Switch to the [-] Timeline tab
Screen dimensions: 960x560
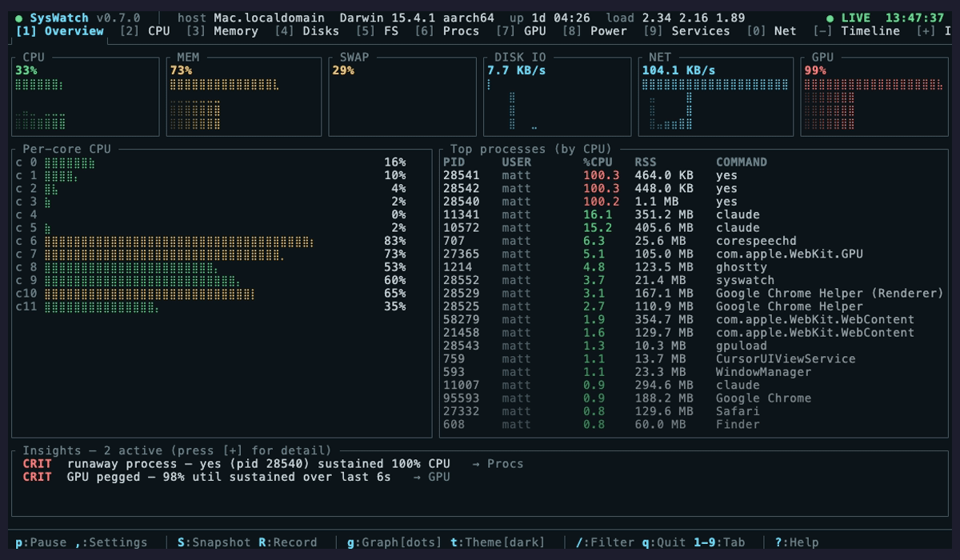[857, 31]
